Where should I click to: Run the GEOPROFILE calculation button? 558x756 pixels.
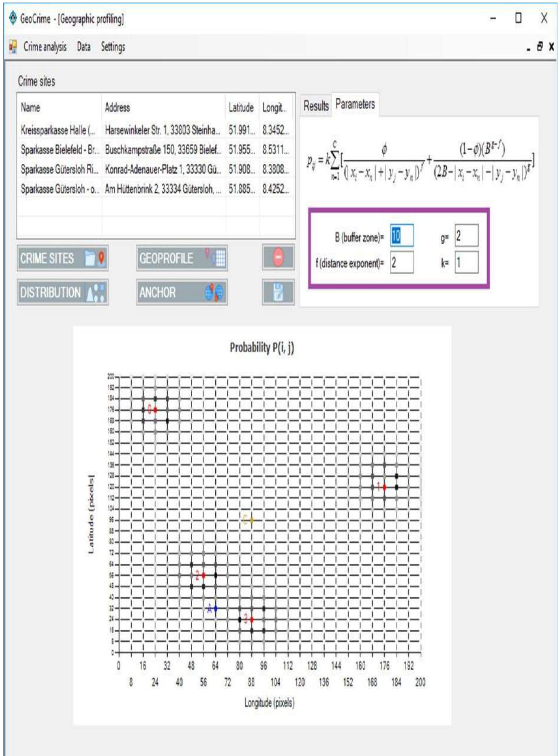[x=182, y=258]
